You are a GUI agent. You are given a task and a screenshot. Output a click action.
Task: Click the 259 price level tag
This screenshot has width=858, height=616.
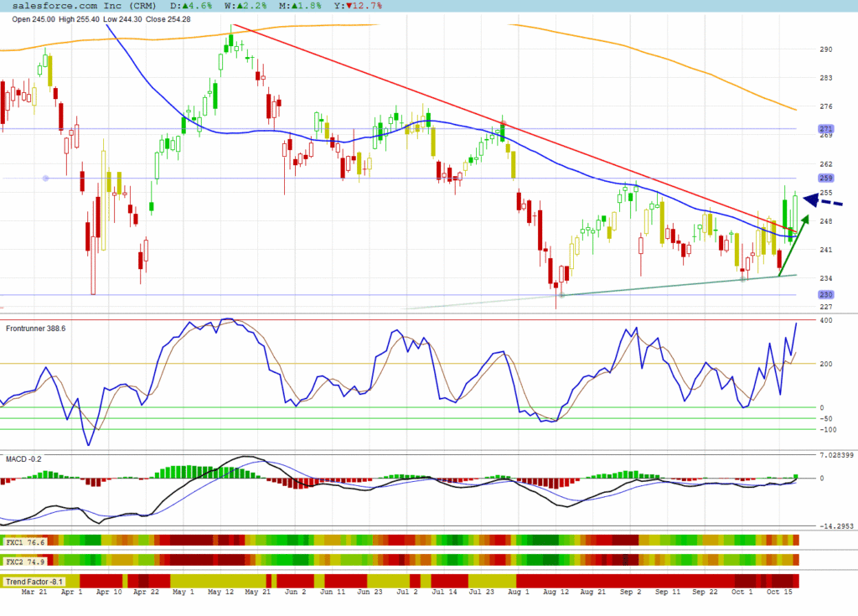click(x=825, y=178)
